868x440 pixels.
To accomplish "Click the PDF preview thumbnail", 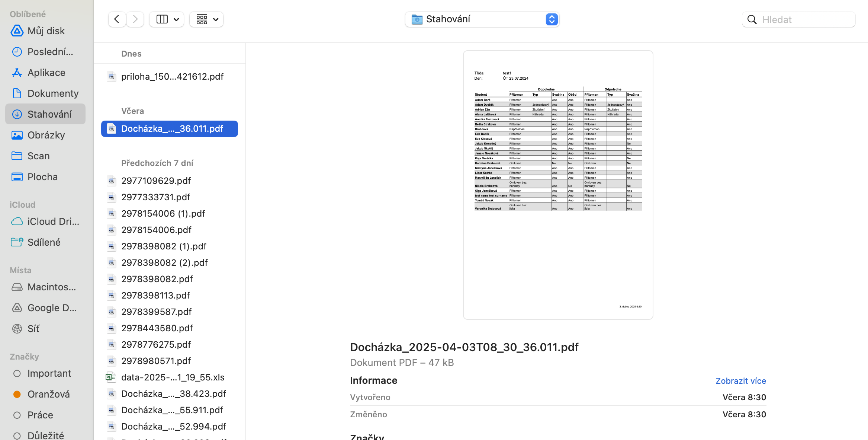I will 558,185.
